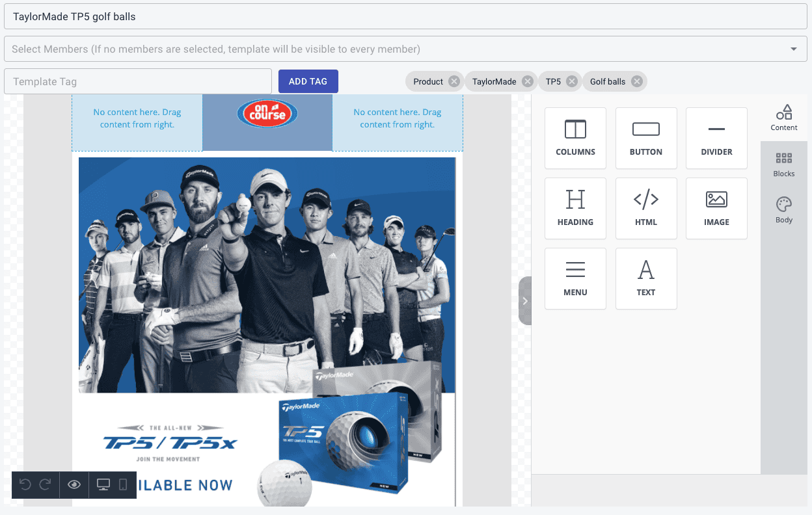Remove the Product tag

tap(454, 81)
